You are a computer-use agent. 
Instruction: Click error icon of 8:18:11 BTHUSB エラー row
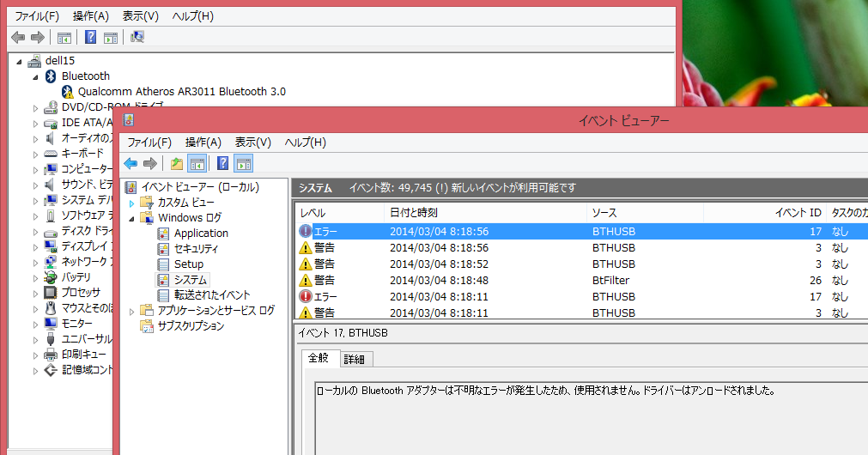(306, 297)
